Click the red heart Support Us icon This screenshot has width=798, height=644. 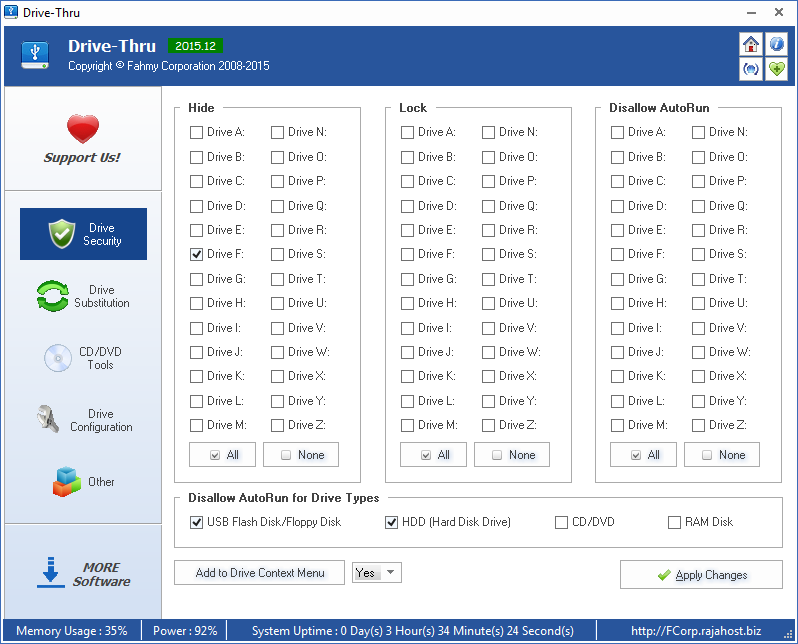coord(82,129)
